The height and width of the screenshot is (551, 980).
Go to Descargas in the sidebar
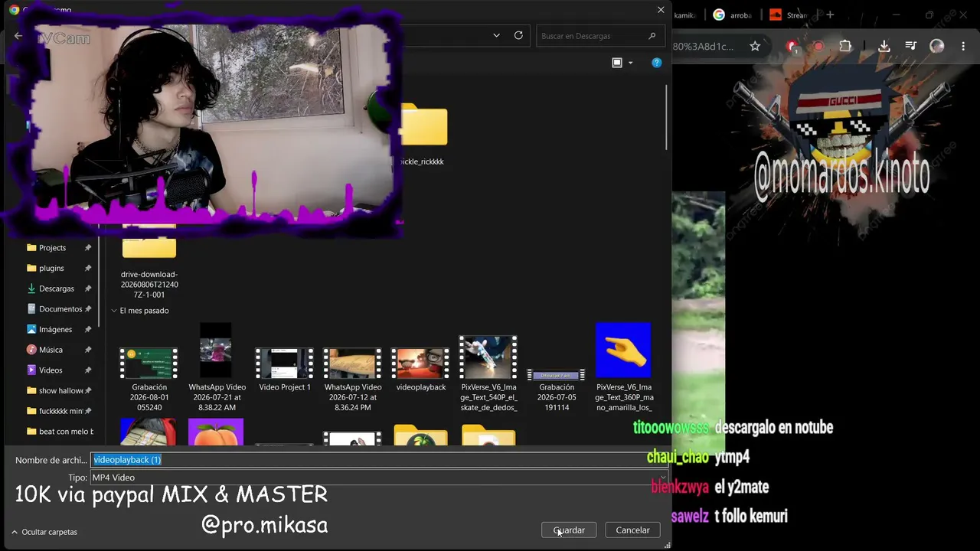pyautogui.click(x=57, y=289)
